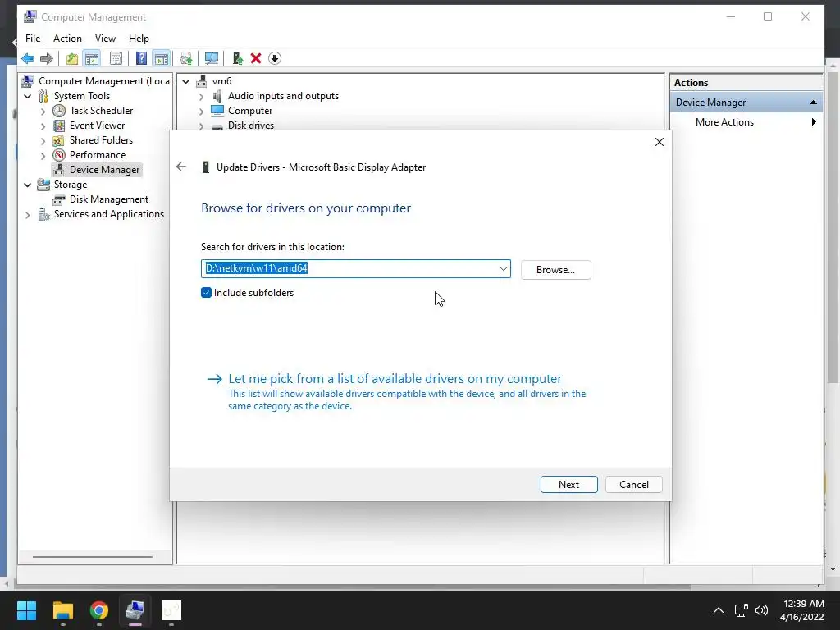Click Enable device icon with green arrow
This screenshot has height=630, width=840.
(x=237, y=58)
